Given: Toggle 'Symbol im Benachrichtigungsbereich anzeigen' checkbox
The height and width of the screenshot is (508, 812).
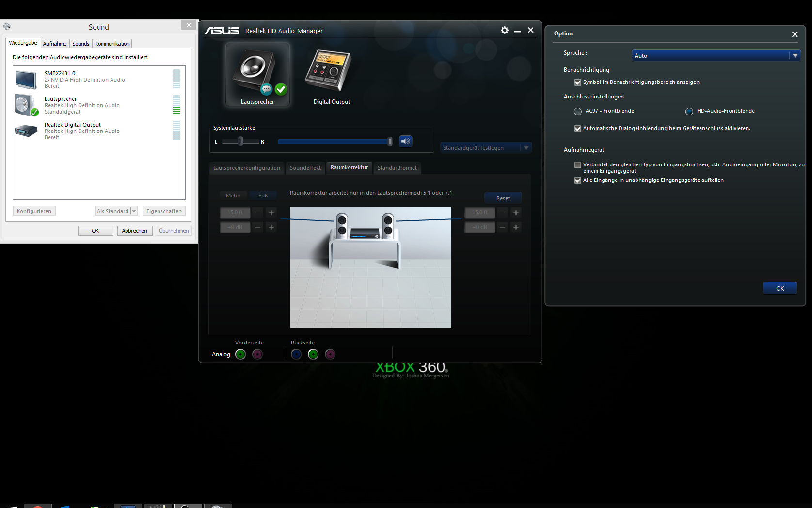Looking at the screenshot, I should point(578,82).
